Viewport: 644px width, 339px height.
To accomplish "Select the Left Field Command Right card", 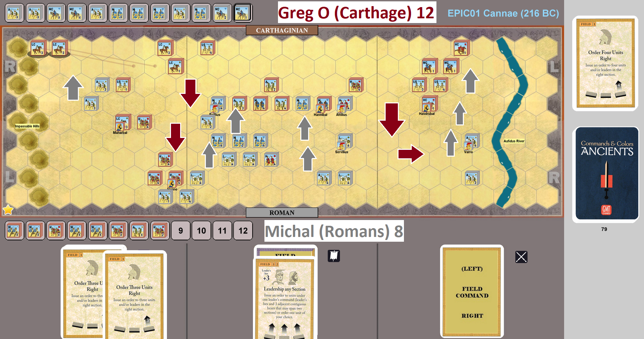I will 472,292.
